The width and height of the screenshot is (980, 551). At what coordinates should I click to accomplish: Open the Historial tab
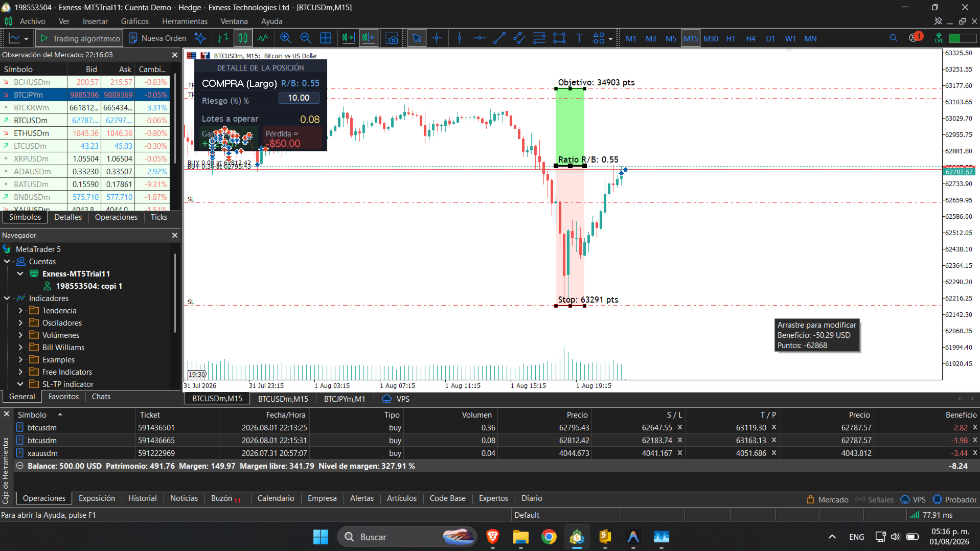142,498
